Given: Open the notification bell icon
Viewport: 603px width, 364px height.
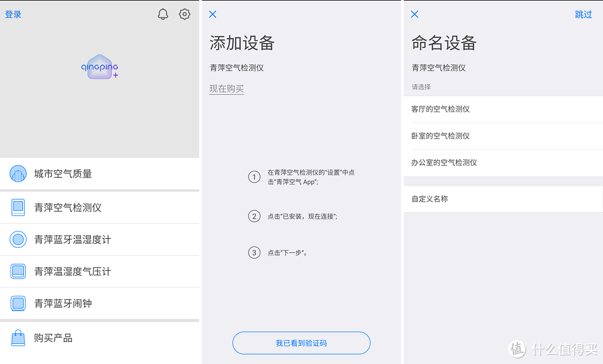Looking at the screenshot, I should [163, 14].
